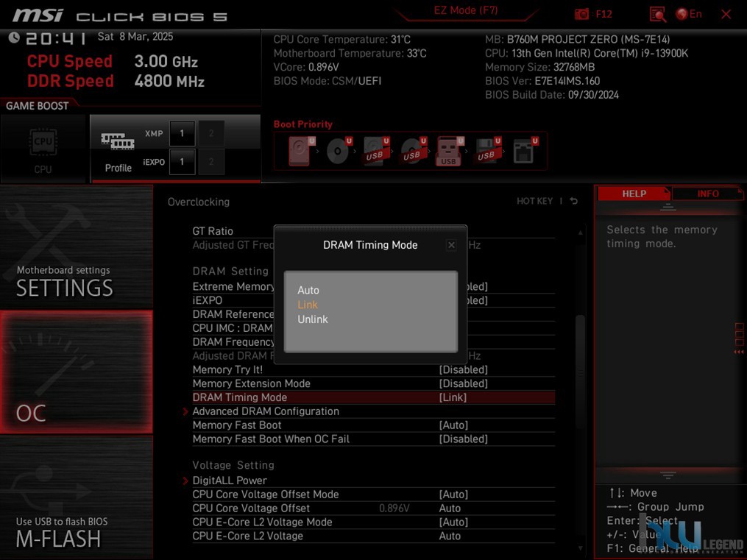
Task: Click CPU E-Core L2 Voltage Auto field
Action: pyautogui.click(x=450, y=536)
